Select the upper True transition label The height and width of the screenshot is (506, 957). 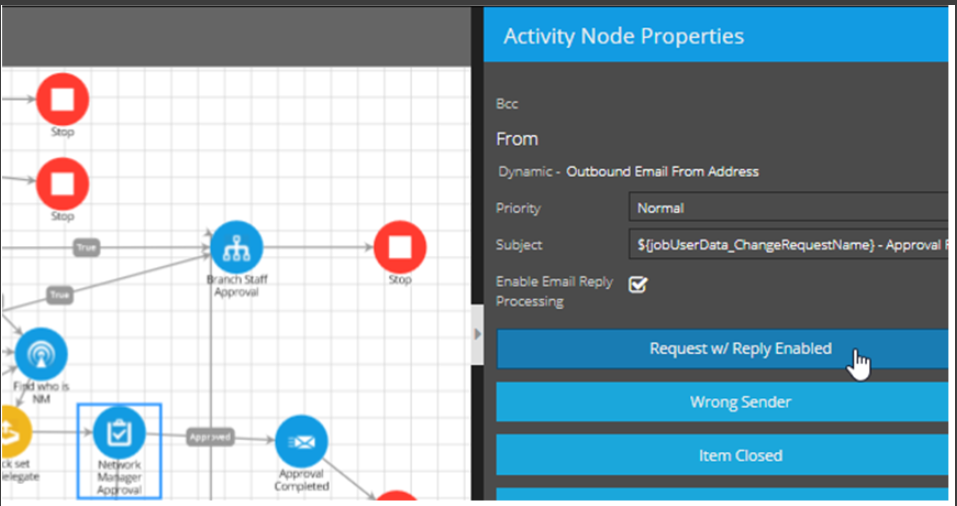click(87, 246)
